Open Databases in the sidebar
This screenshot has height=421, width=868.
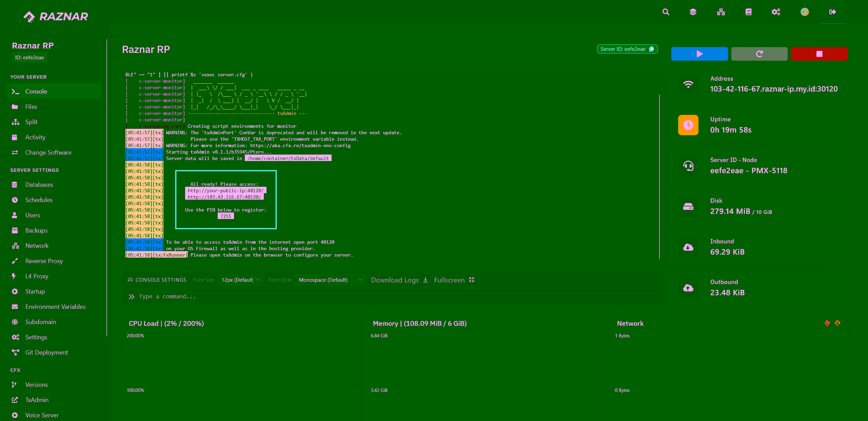(54, 185)
